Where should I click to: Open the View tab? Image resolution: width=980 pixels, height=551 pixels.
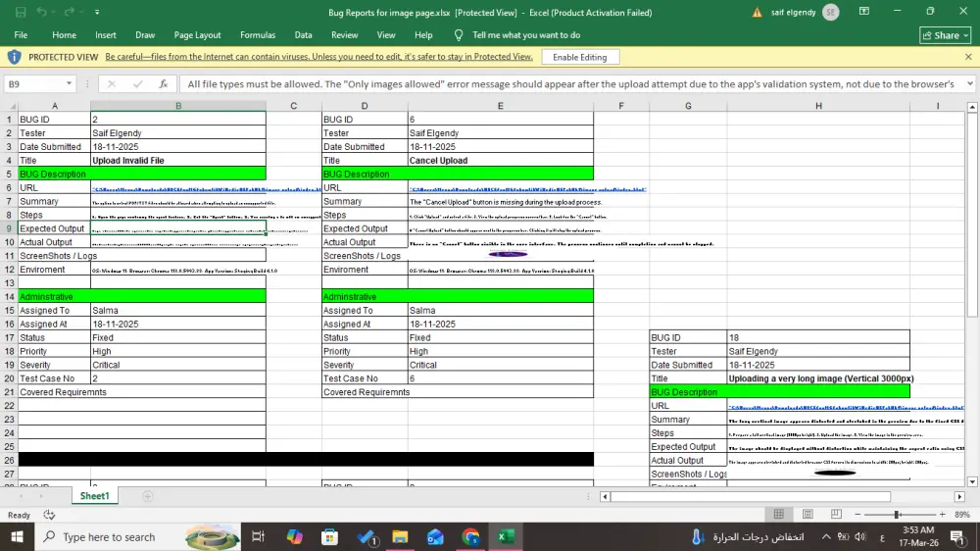pyautogui.click(x=385, y=35)
